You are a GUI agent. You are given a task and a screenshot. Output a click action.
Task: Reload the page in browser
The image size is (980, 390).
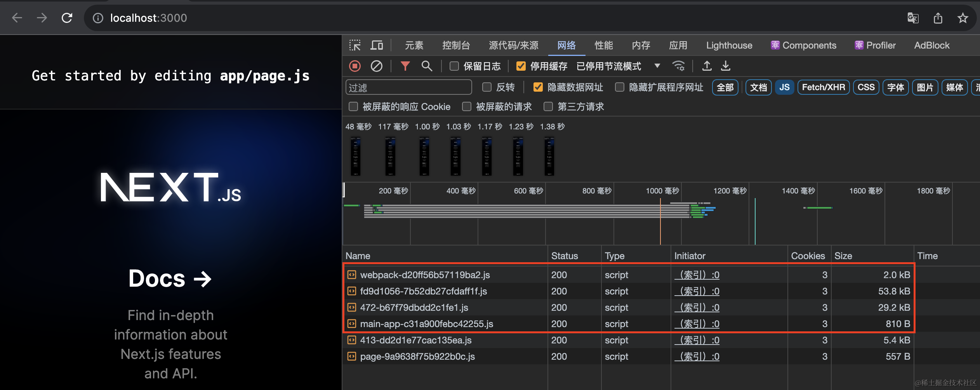(x=67, y=18)
